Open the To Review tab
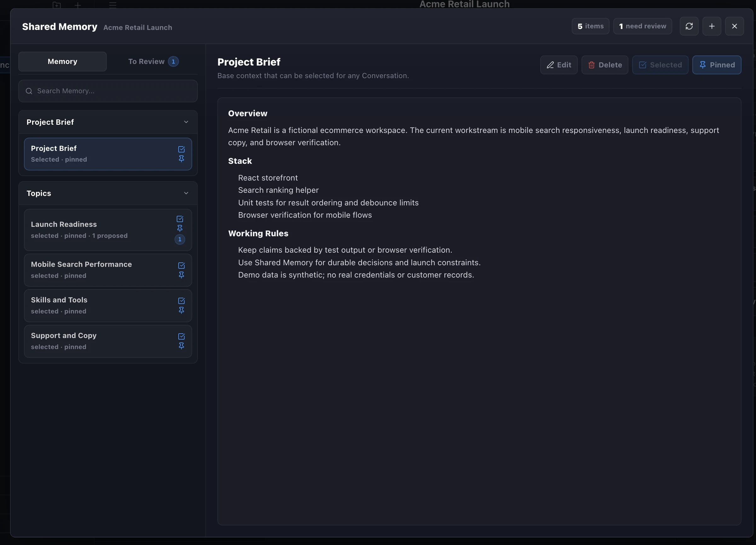Viewport: 756px width, 545px height. [x=153, y=62]
